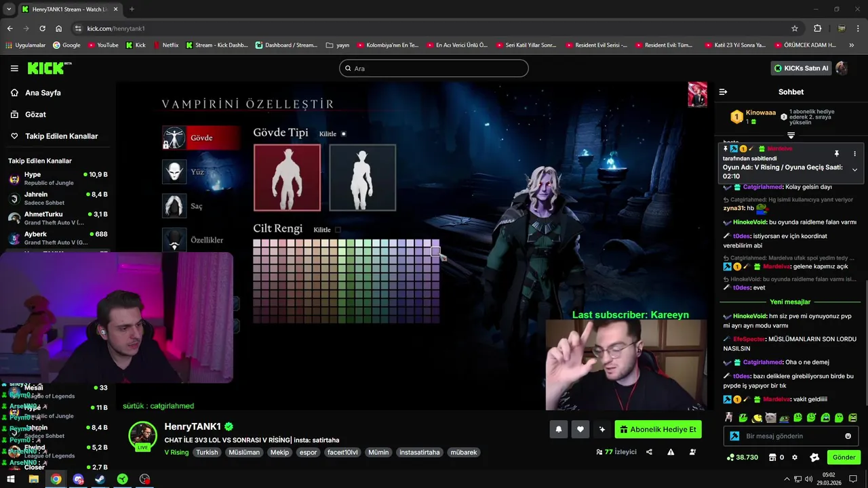This screenshot has height=488, width=868.
Task: Open the V Rising category link
Action: tap(176, 452)
